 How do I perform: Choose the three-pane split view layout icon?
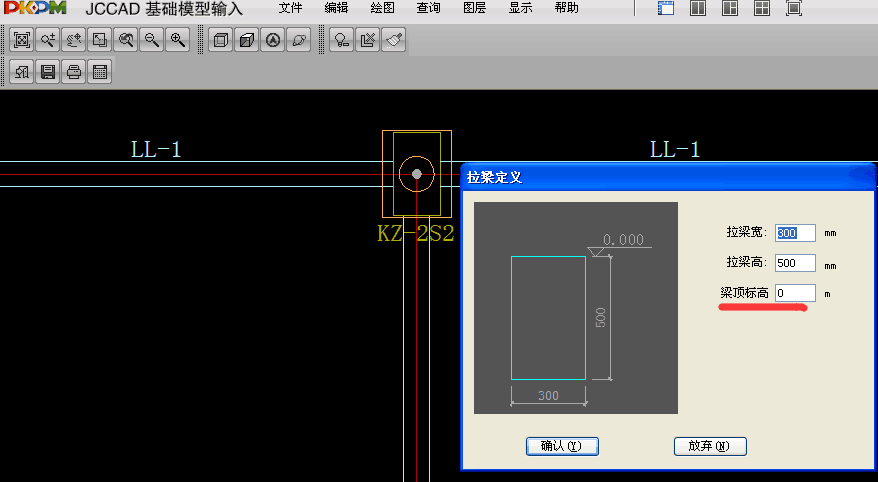pyautogui.click(x=730, y=8)
